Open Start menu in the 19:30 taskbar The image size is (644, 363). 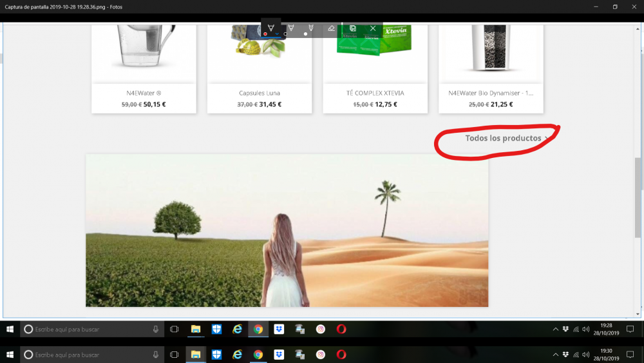(10, 355)
